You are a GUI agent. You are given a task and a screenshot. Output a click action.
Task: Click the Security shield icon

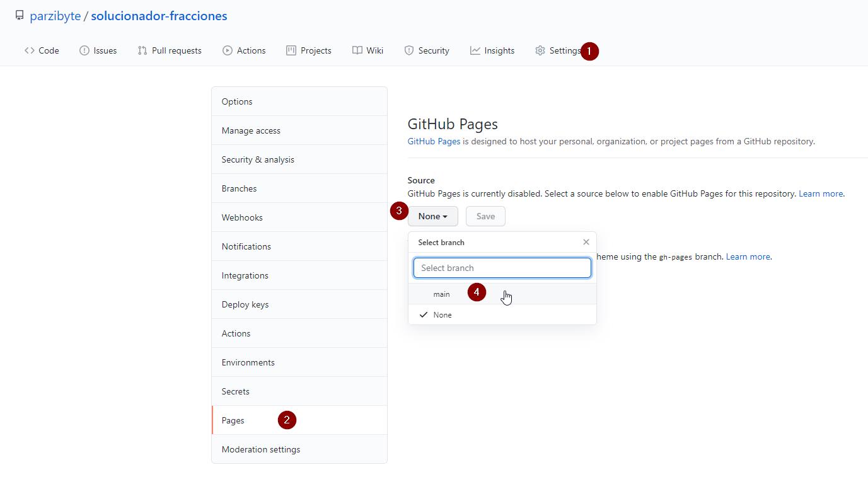pos(409,50)
